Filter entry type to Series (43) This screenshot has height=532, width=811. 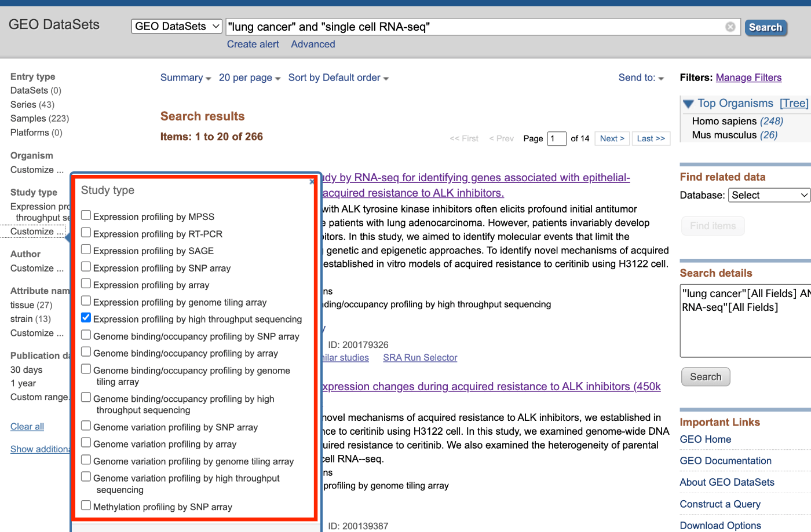point(32,105)
